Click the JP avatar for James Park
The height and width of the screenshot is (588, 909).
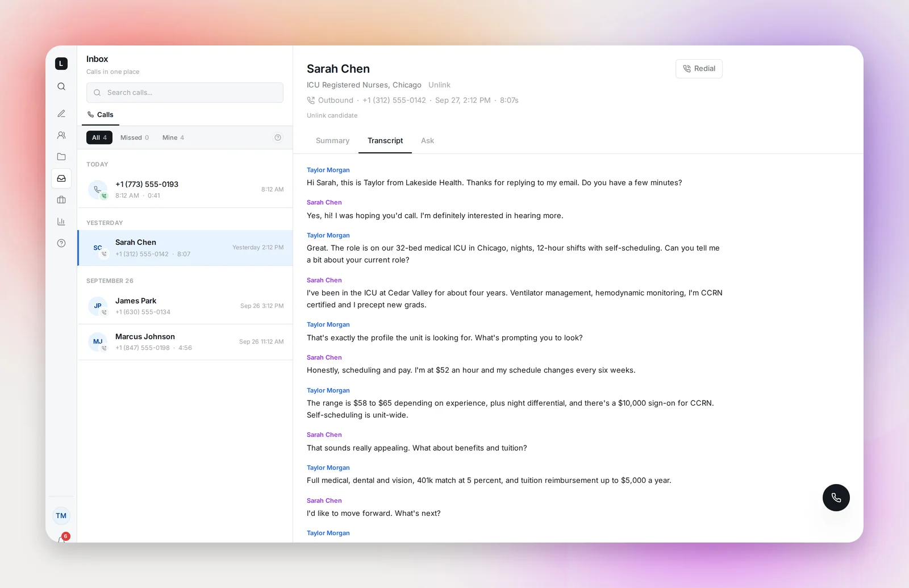pos(98,306)
